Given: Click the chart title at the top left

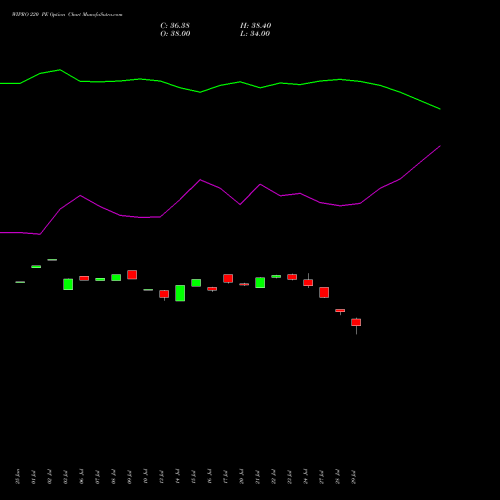Looking at the screenshot, I should tap(67, 15).
